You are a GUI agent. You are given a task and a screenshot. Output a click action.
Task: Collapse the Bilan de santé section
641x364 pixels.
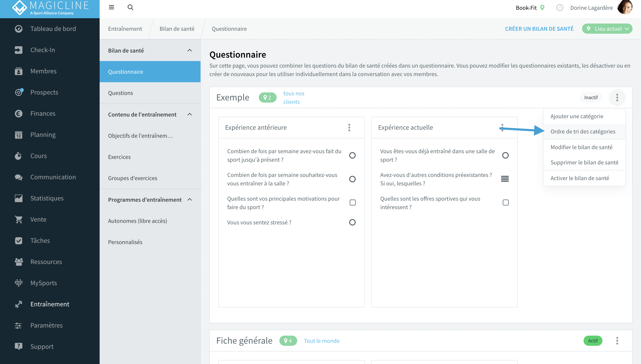(x=190, y=50)
